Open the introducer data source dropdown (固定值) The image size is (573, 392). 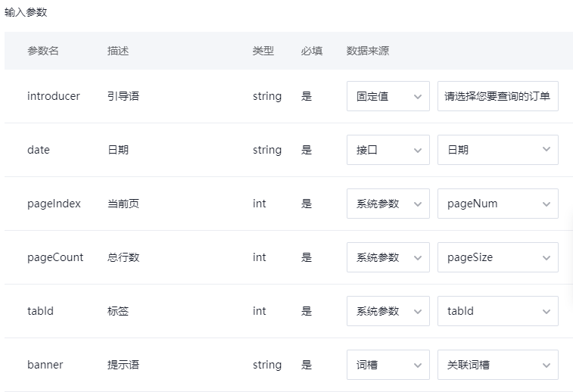point(388,96)
